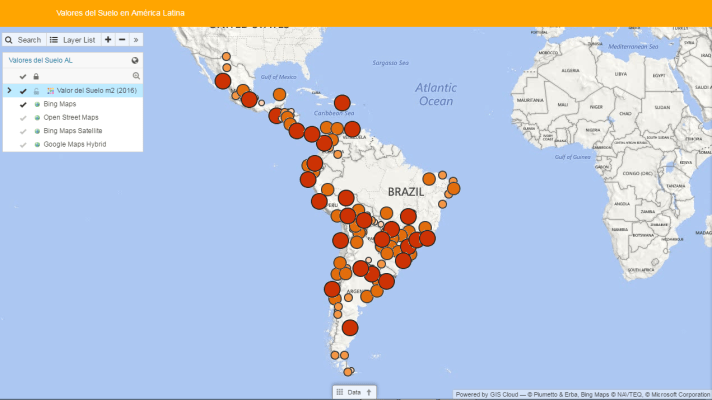712x400 pixels.
Task: Select the Bing Maps Satellite layer name
Action: (x=73, y=131)
